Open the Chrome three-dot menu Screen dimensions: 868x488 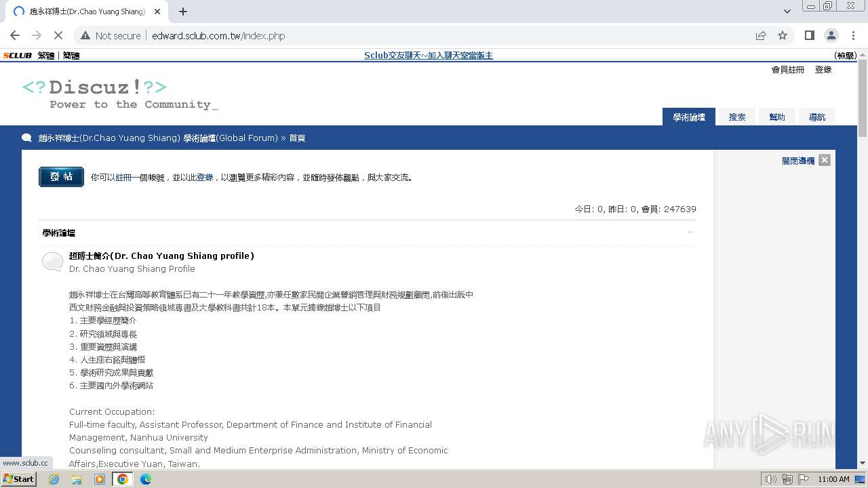tap(853, 35)
